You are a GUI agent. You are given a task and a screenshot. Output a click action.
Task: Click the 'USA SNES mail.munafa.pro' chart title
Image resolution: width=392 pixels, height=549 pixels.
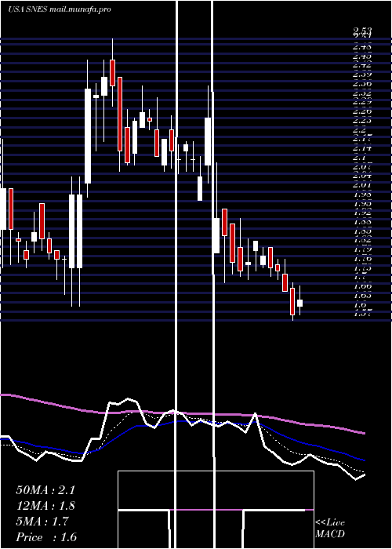(60, 9)
